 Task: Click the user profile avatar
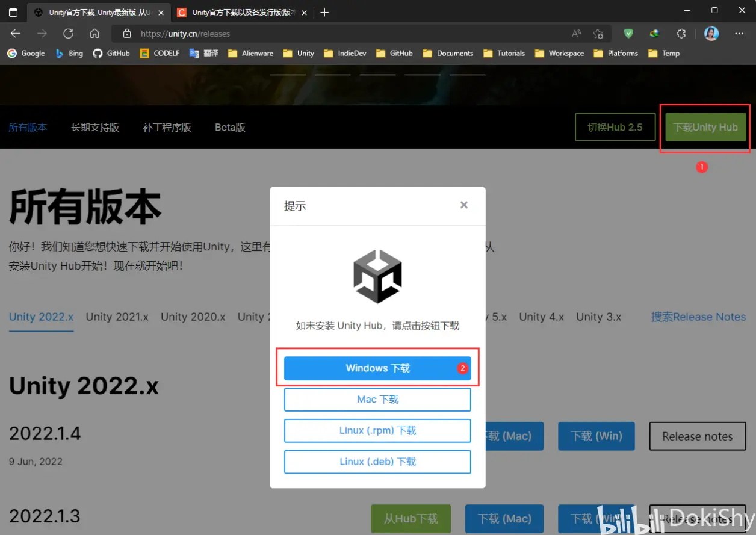(711, 34)
